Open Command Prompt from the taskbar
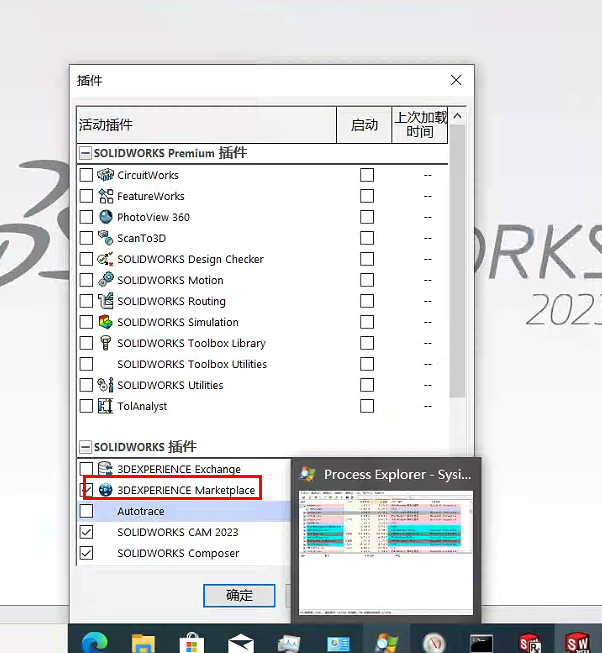Image resolution: width=602 pixels, height=653 pixels. click(x=481, y=644)
